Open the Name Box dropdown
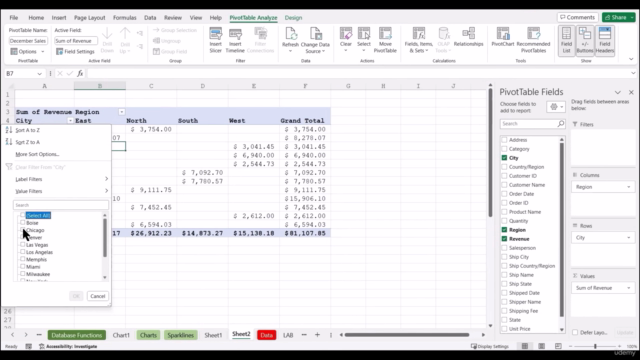 click(x=39, y=74)
